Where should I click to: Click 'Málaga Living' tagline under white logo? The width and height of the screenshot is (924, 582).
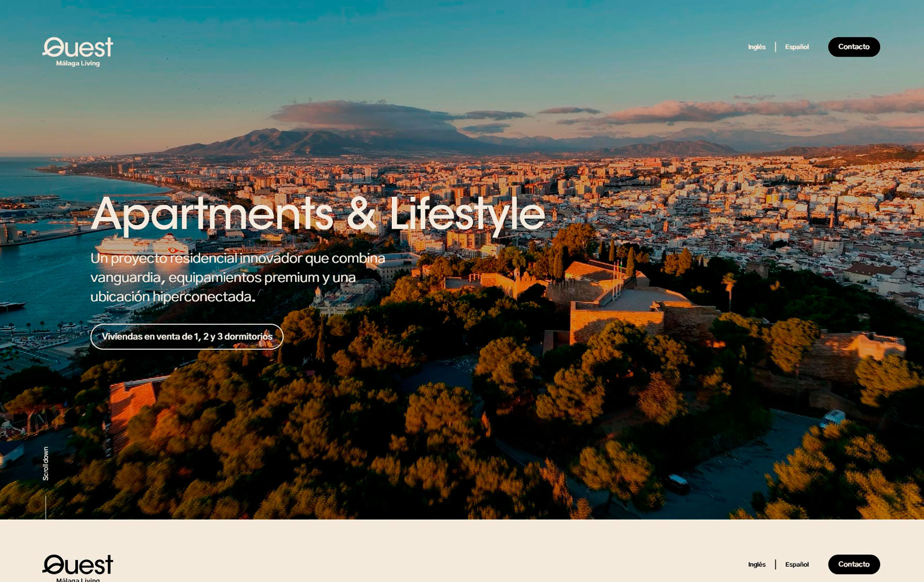78,63
